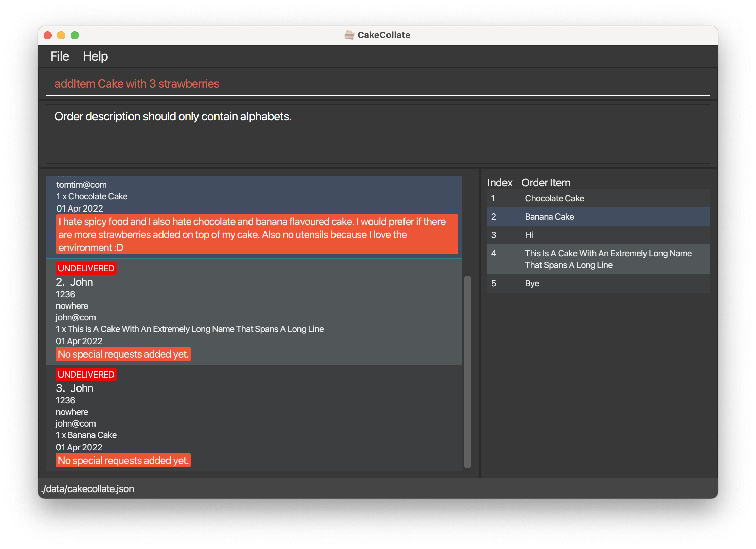Click UNDELIVERED tag on order 3
The width and height of the screenshot is (756, 549).
(x=86, y=375)
